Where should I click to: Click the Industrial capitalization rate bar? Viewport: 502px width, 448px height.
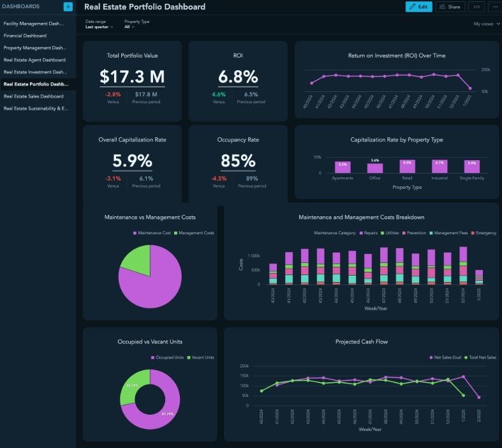[439, 167]
